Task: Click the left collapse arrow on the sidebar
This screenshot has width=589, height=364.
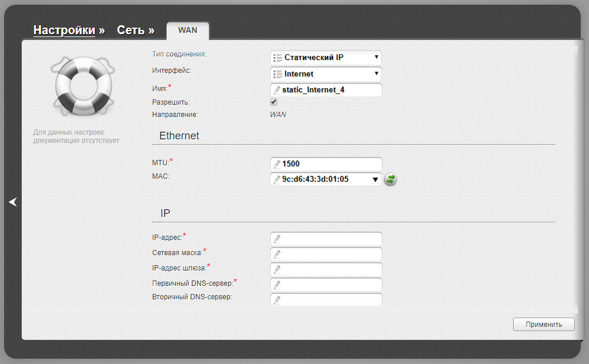Action: click(x=13, y=202)
